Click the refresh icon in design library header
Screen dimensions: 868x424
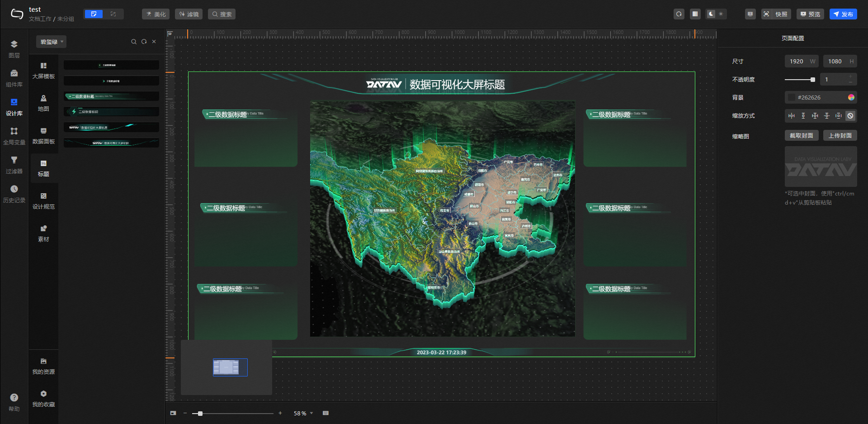144,42
